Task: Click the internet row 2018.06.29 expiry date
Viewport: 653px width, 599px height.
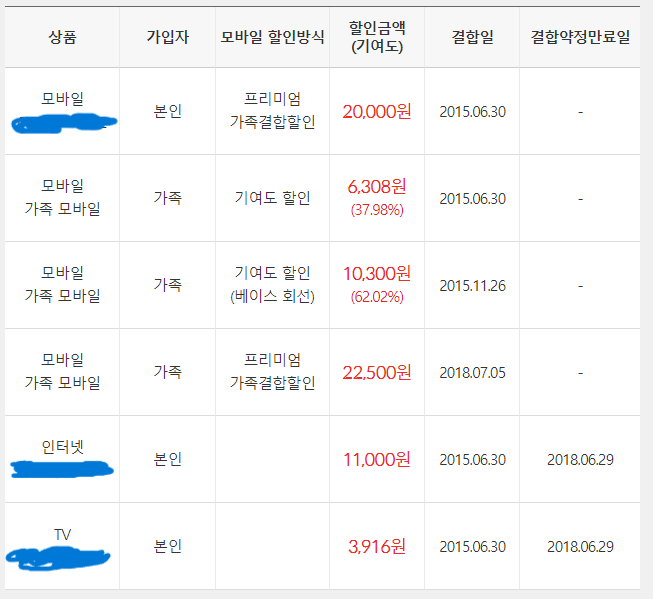Action: tap(580, 460)
